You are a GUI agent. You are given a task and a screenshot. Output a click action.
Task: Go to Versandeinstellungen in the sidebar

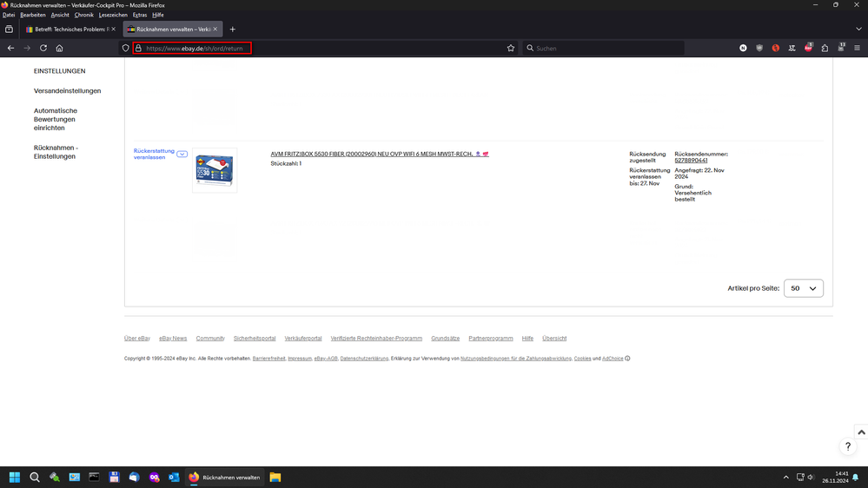(x=67, y=91)
